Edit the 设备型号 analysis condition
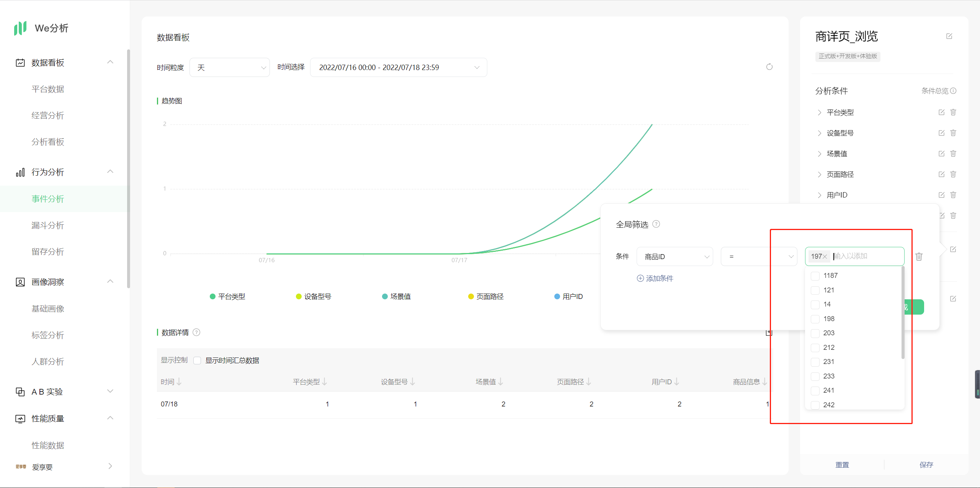This screenshot has width=980, height=488. (x=941, y=133)
